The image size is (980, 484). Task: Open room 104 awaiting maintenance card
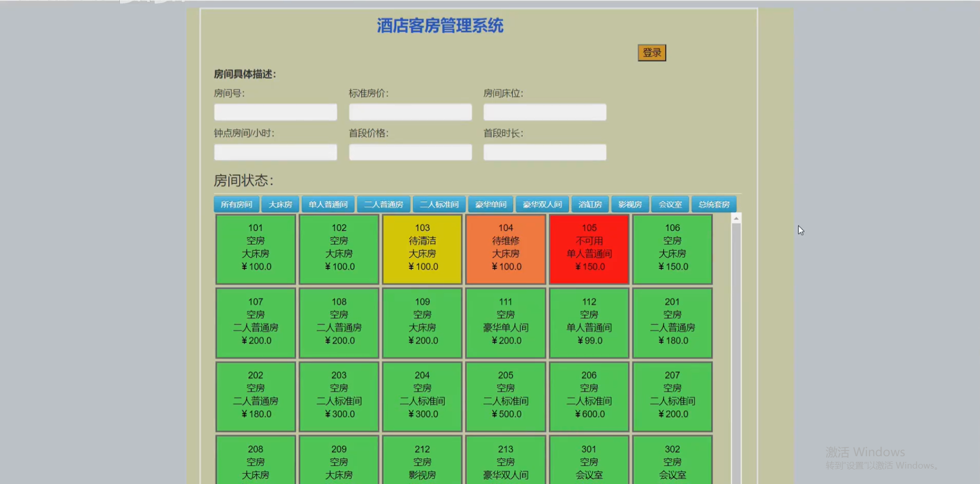tap(505, 249)
